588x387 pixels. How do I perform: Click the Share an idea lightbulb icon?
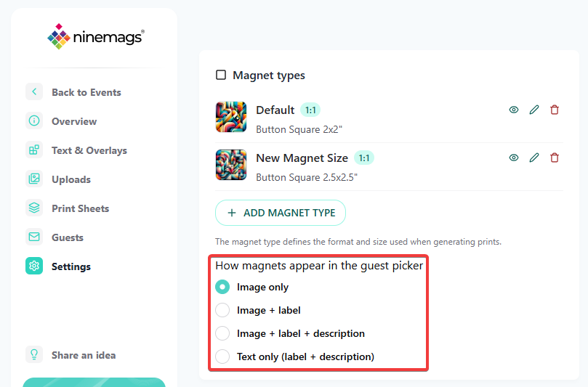point(34,354)
